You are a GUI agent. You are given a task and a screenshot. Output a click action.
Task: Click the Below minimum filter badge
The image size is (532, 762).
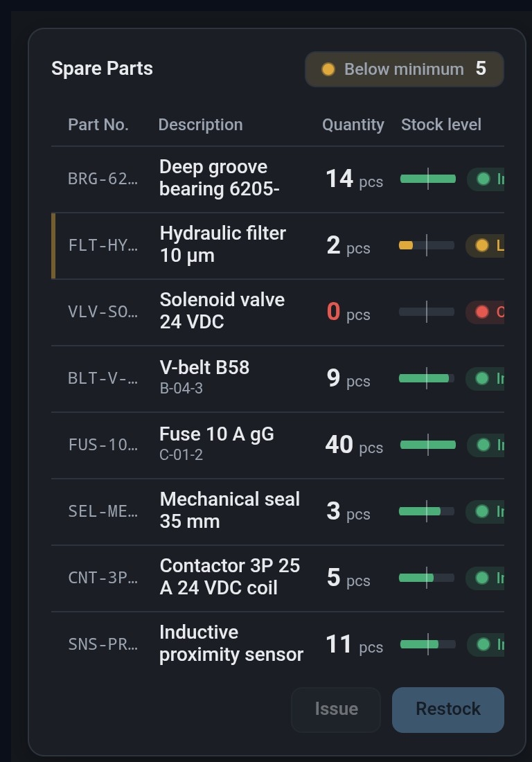[405, 69]
